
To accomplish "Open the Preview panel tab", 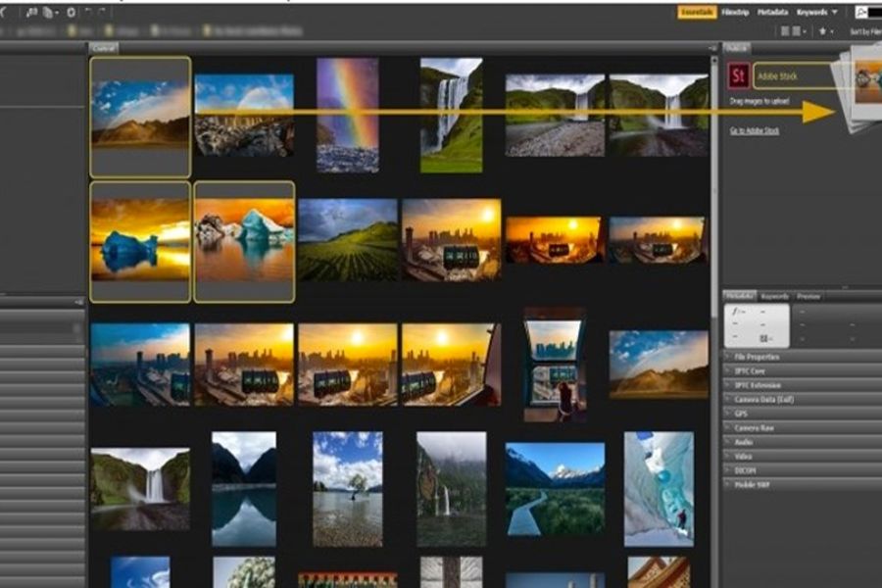I will click(x=808, y=296).
